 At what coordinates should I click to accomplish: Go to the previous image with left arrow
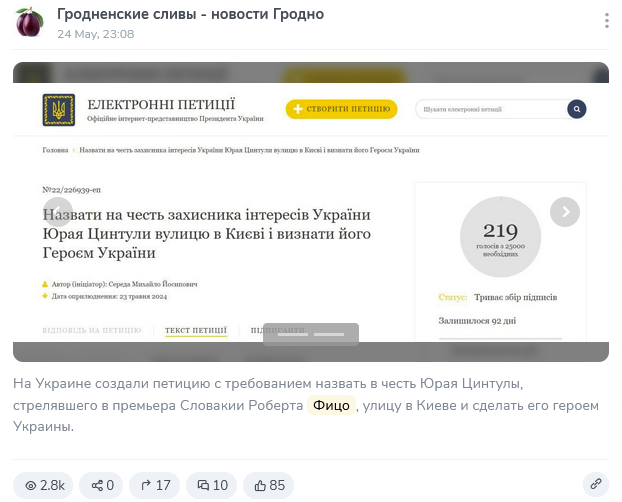point(58,212)
